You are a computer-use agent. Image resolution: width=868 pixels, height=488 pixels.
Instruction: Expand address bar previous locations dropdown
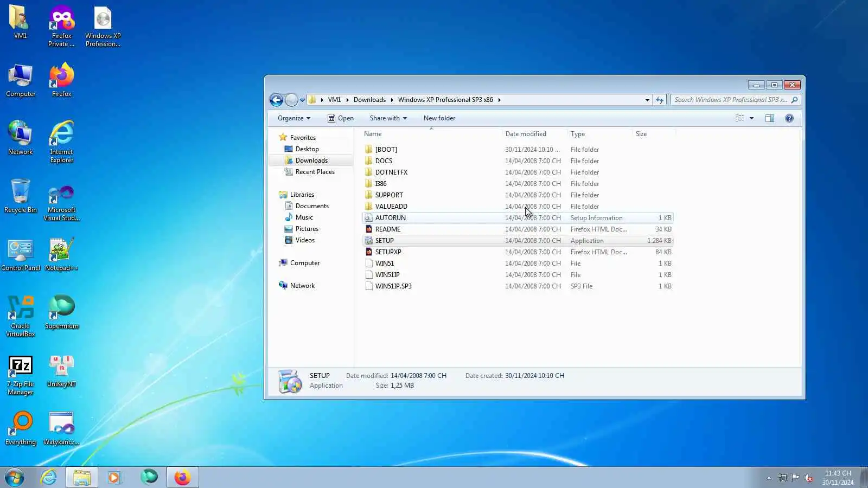point(647,100)
